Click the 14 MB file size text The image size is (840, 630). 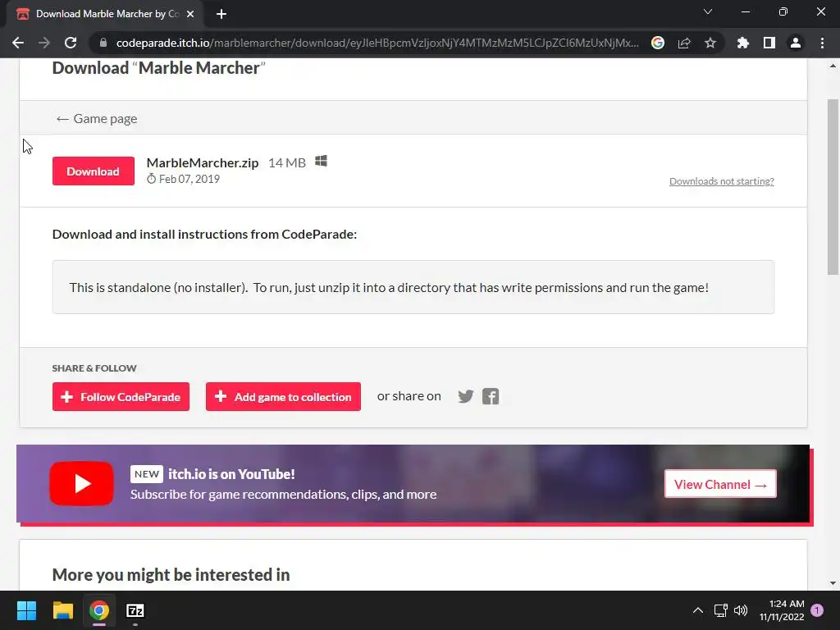click(287, 163)
